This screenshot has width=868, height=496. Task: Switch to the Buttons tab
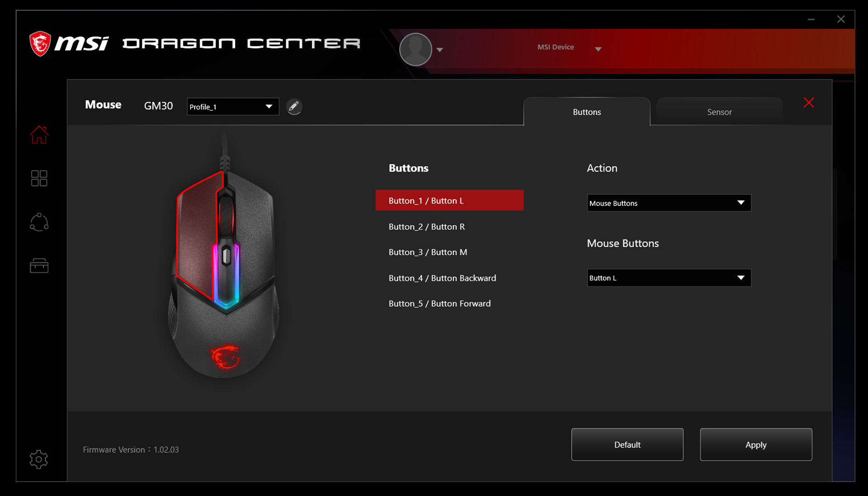[587, 112]
